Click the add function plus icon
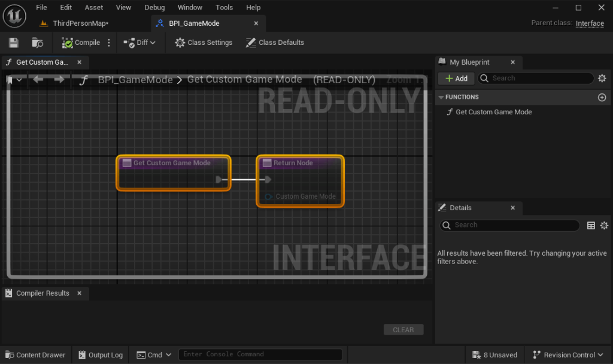613x364 pixels. (602, 97)
